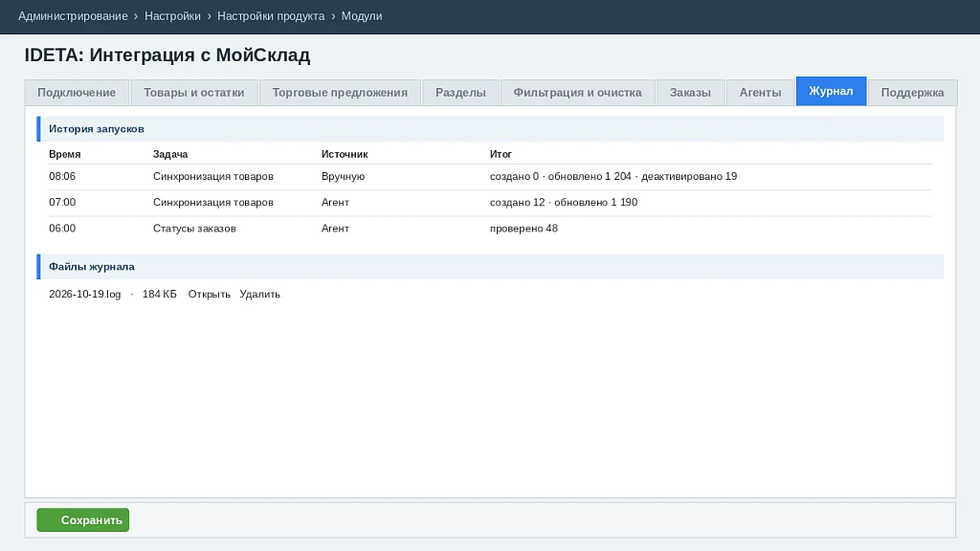Select the Журнал tab
This screenshot has width=980, height=551.
[831, 91]
